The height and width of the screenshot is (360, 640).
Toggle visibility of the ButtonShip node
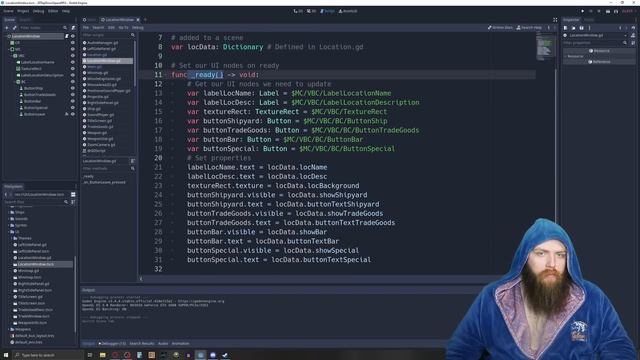[x=73, y=88]
